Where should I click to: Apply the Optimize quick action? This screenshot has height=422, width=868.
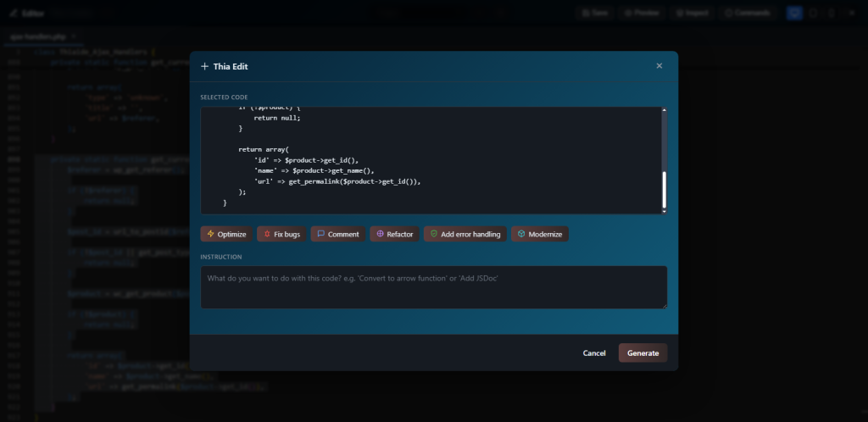click(226, 234)
